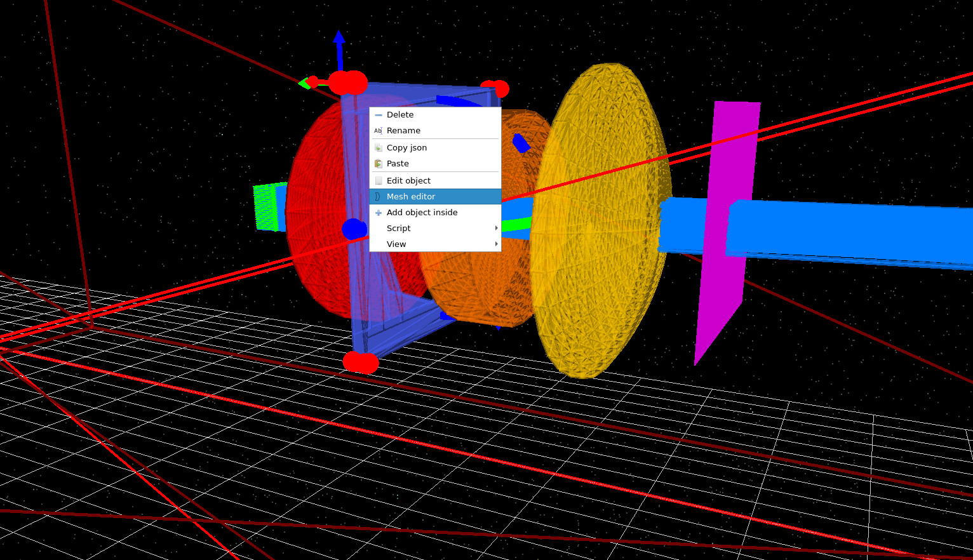This screenshot has width=973, height=560.
Task: Choose Add object inside
Action: tap(422, 212)
